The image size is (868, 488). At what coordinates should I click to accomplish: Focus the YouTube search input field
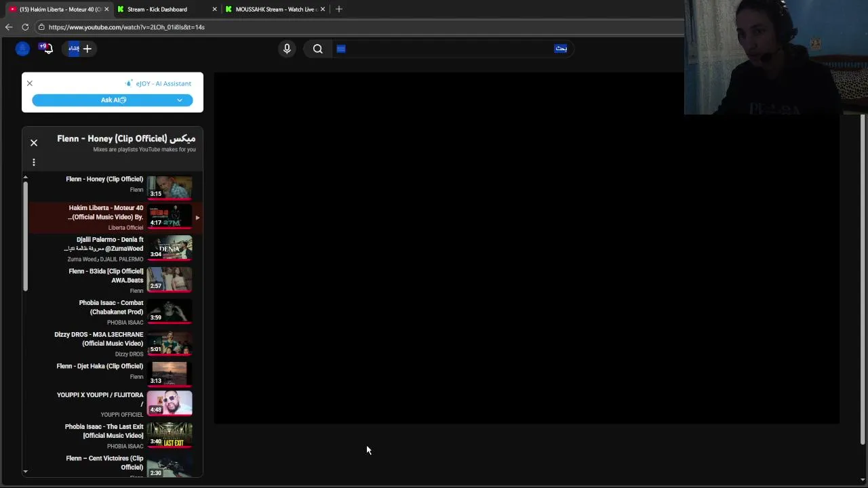451,49
